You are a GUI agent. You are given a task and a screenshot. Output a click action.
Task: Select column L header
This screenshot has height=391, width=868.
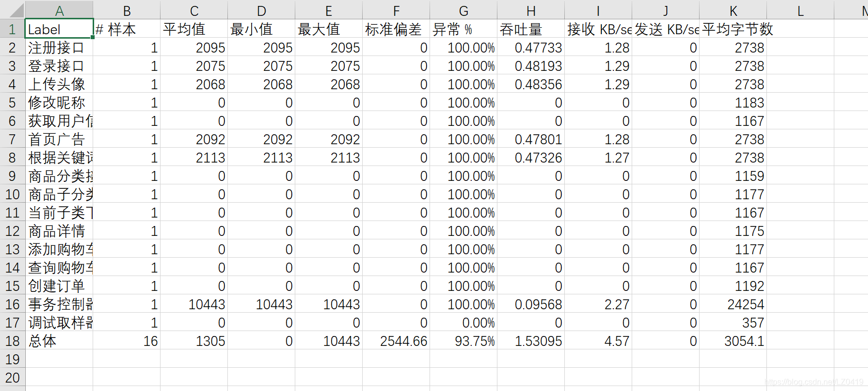[x=800, y=10]
